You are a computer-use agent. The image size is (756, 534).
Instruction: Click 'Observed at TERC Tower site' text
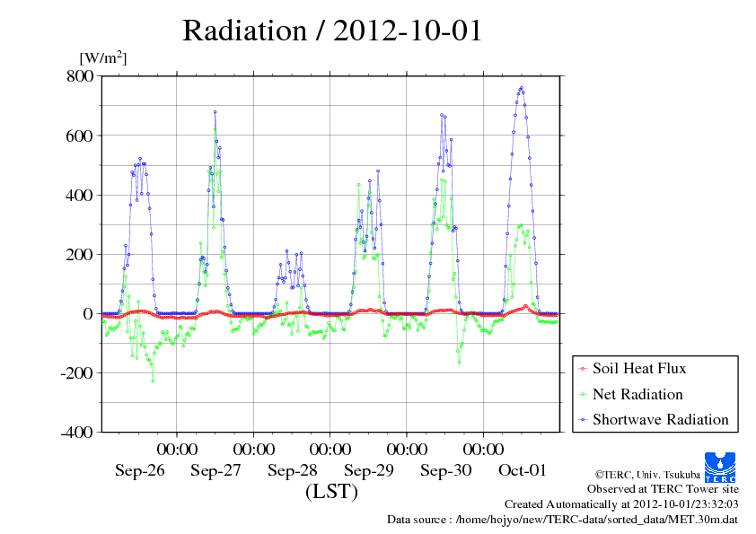pos(663,489)
